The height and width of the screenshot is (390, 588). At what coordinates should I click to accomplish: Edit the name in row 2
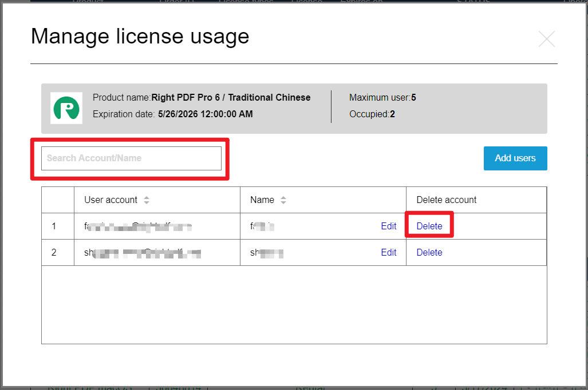(389, 253)
